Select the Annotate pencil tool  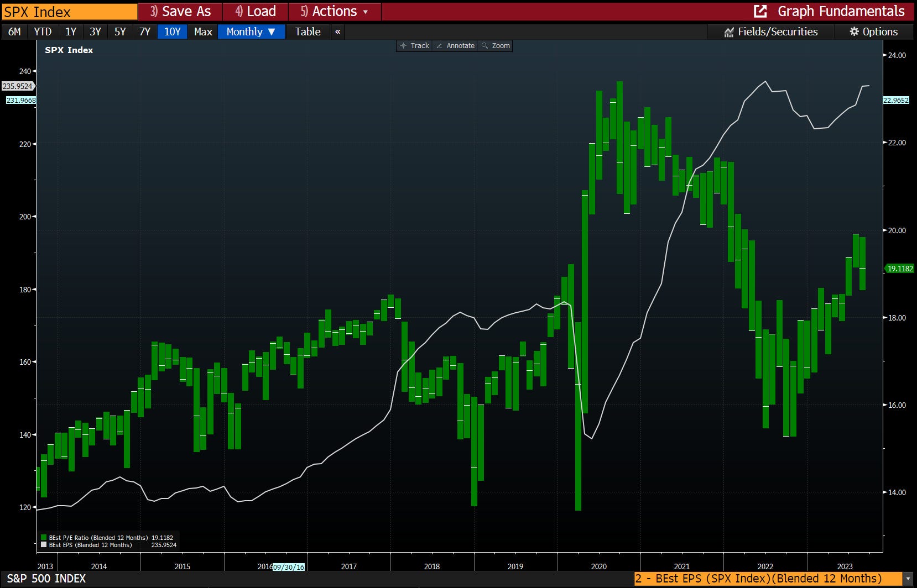[455, 46]
